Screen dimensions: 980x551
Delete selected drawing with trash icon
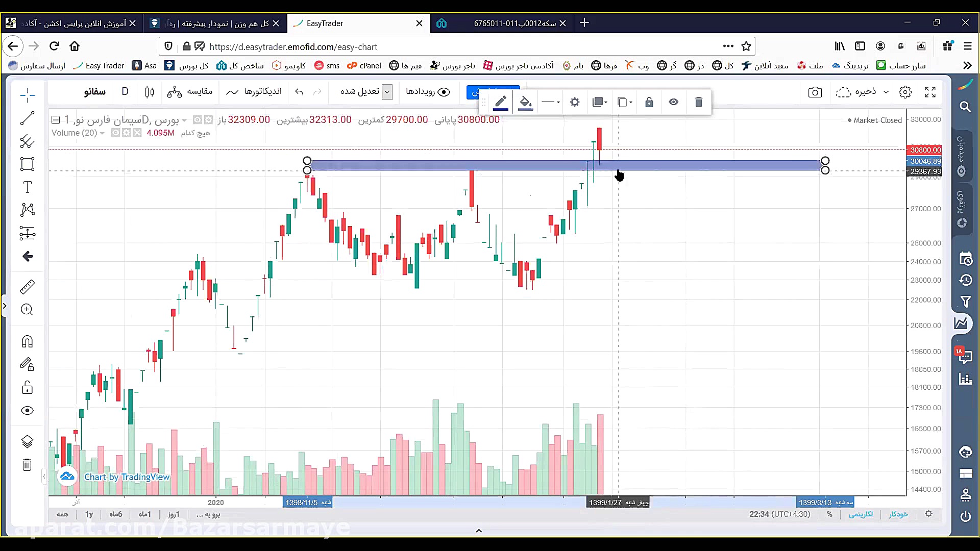699,102
